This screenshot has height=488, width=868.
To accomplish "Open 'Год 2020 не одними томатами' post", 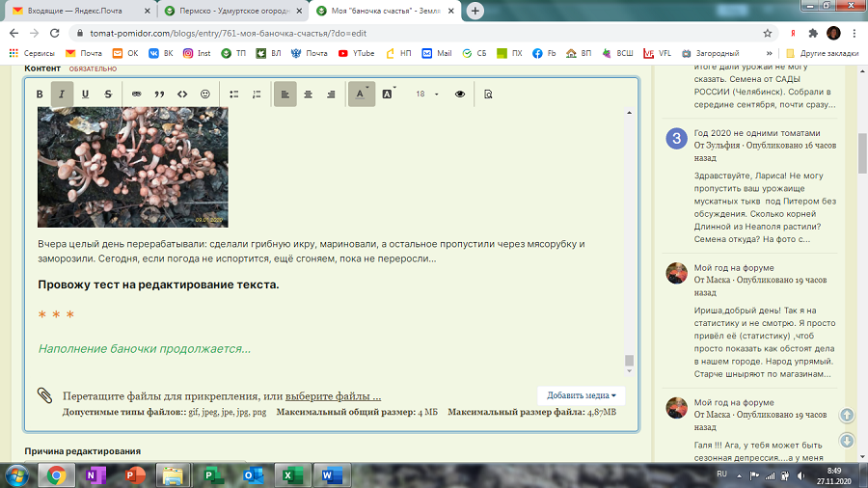I will pyautogui.click(x=756, y=133).
